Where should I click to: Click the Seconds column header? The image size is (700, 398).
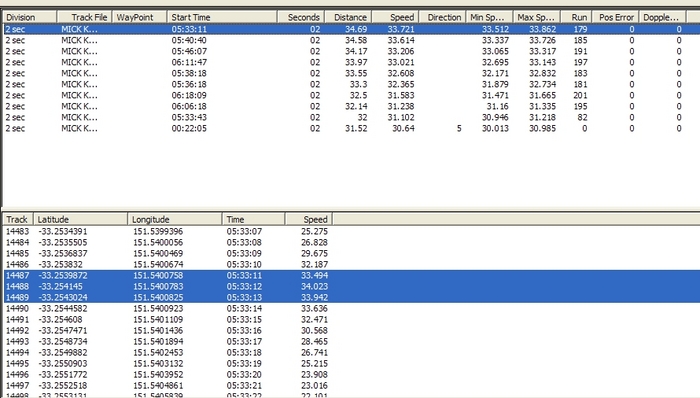pyautogui.click(x=301, y=17)
